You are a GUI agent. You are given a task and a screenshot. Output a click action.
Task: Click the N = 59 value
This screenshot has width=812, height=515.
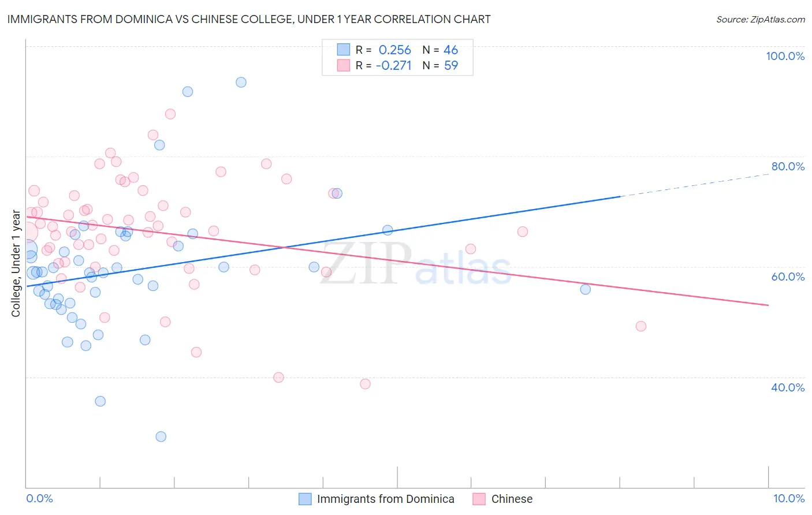[x=440, y=65]
